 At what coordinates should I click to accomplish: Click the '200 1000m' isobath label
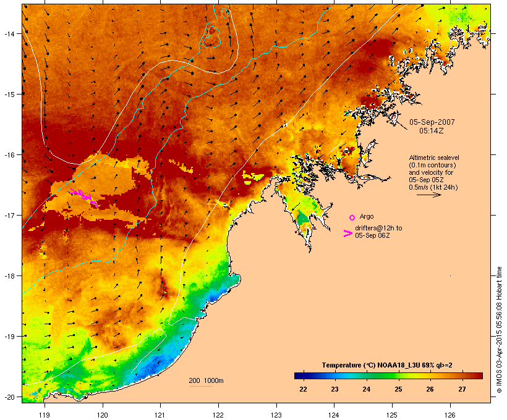(206, 380)
